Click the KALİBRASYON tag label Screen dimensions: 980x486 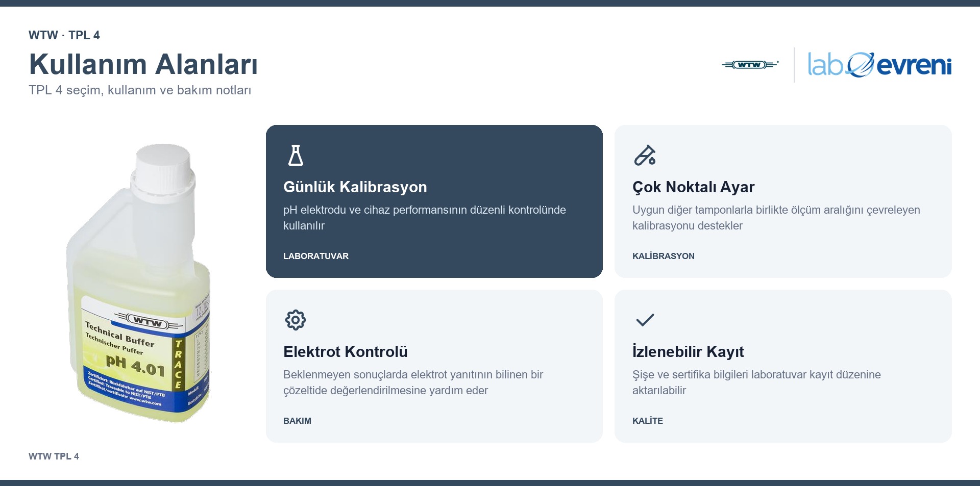[x=664, y=256]
